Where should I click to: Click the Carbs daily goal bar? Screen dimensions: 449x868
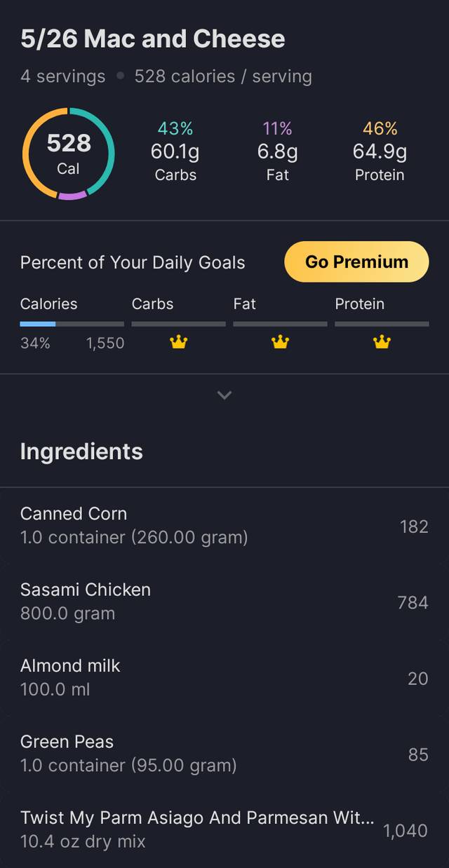tap(178, 324)
